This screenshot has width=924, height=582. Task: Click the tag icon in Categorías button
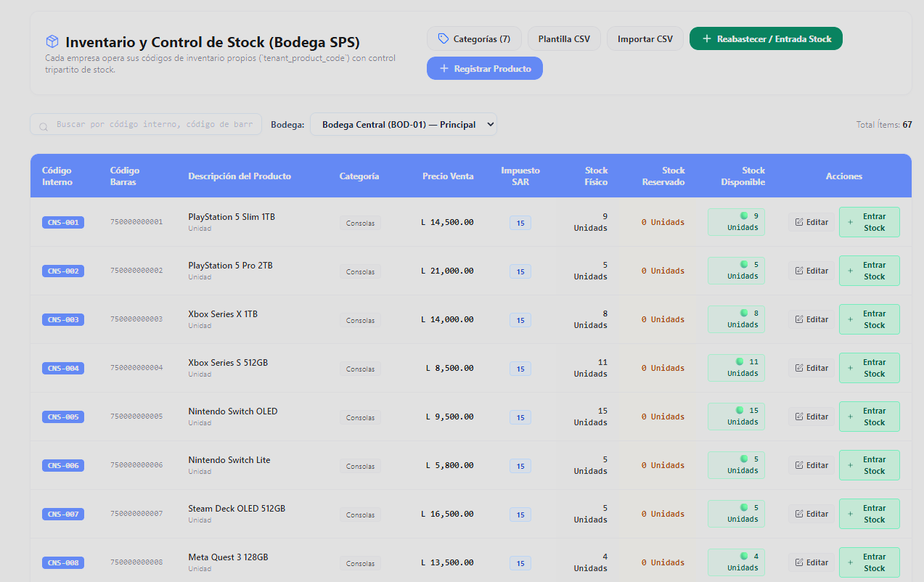point(443,38)
